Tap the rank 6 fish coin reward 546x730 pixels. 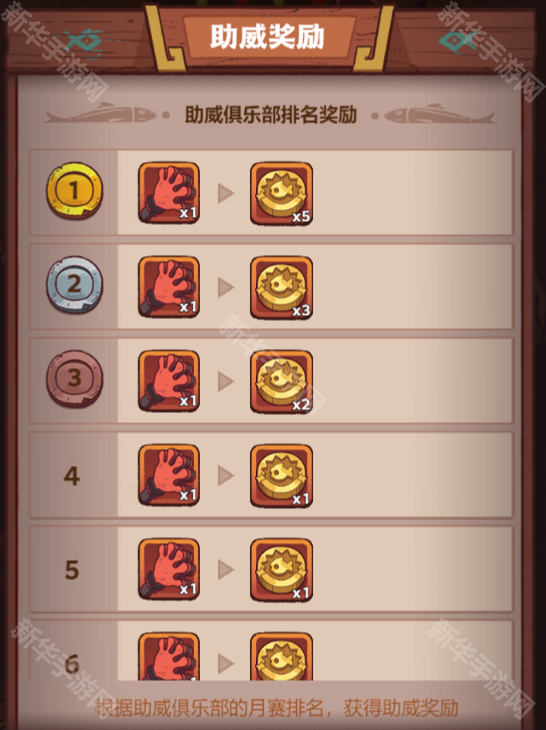click(x=281, y=656)
